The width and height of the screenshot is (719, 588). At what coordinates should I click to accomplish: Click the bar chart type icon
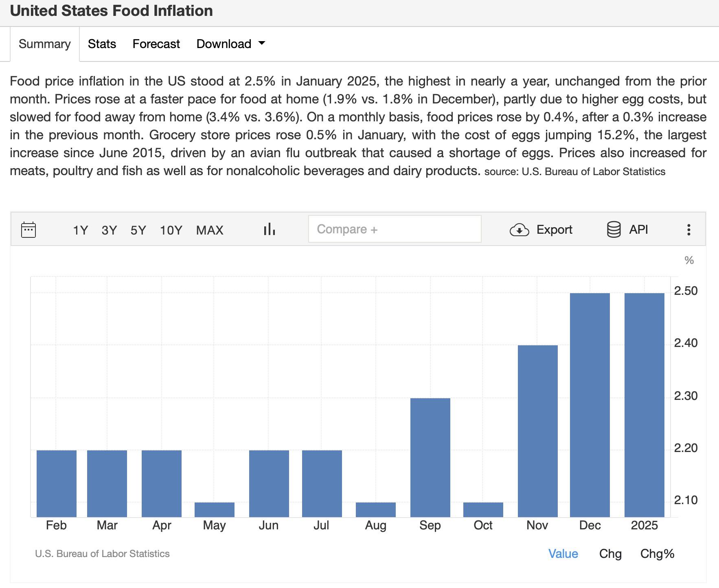point(269,230)
